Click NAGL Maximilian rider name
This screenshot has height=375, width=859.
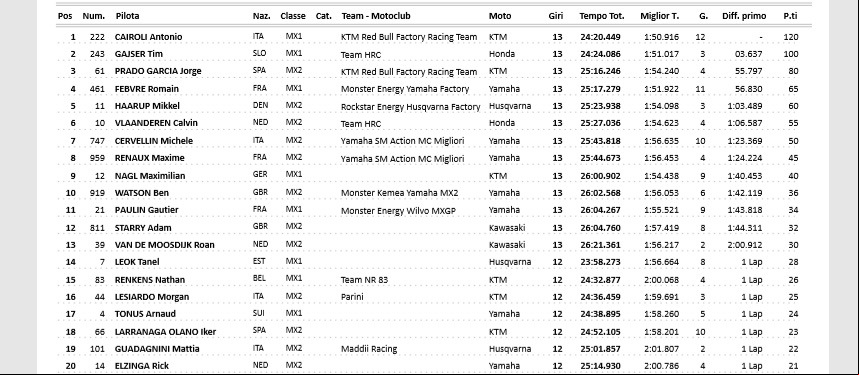pyautogui.click(x=150, y=176)
